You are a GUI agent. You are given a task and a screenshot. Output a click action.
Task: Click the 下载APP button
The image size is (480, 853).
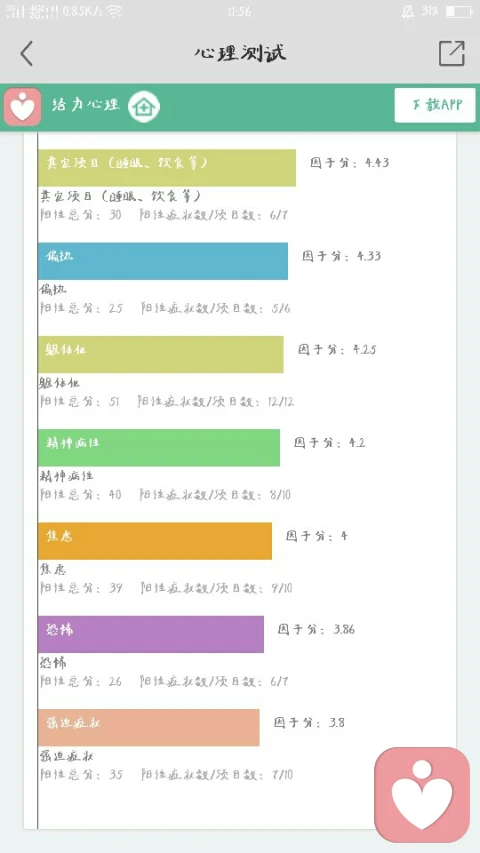435,105
